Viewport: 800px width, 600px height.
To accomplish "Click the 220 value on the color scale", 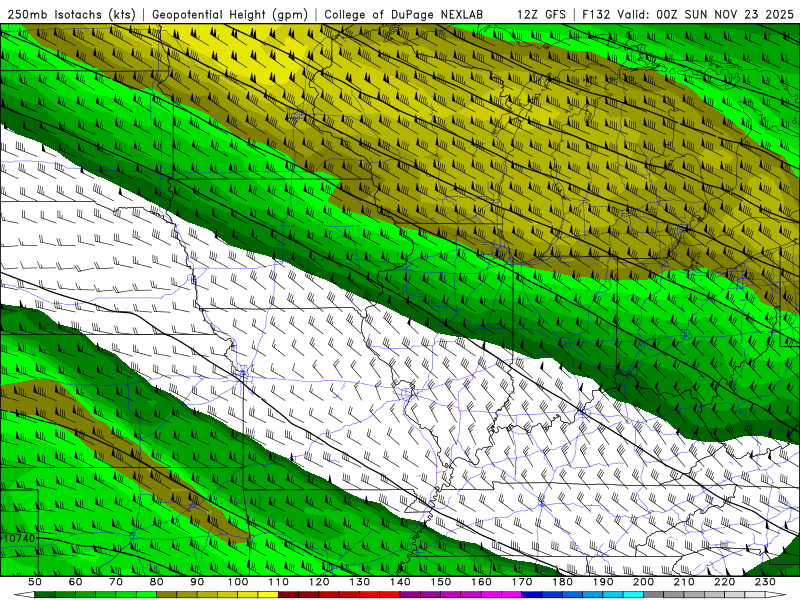I will coord(724,582).
